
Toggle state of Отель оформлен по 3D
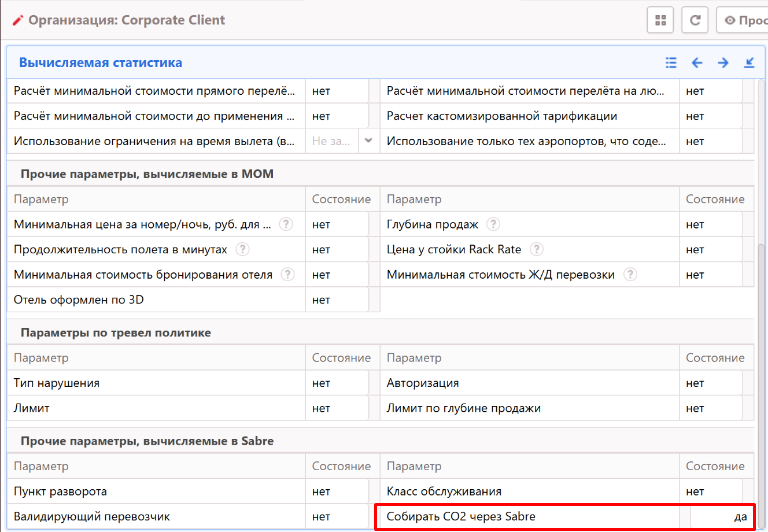click(337, 300)
